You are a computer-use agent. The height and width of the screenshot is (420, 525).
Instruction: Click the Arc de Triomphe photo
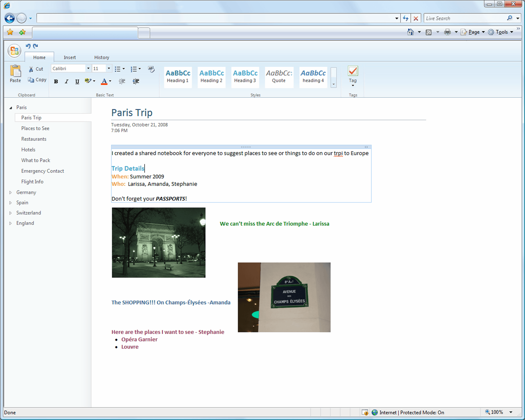click(x=158, y=242)
